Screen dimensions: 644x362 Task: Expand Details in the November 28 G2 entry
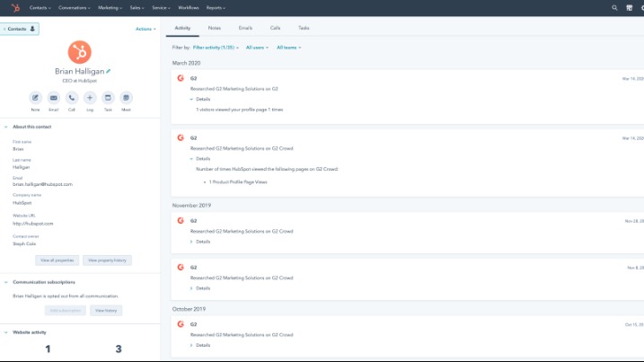[202, 242]
